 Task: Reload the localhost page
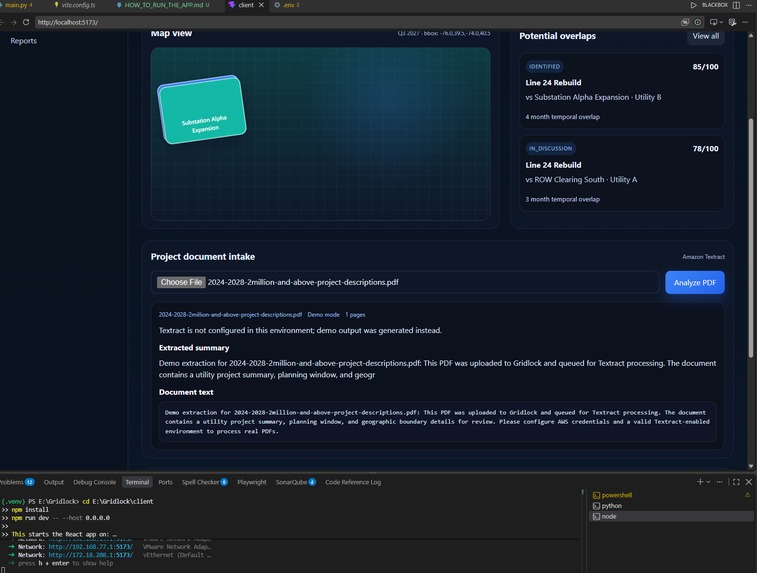coord(26,22)
